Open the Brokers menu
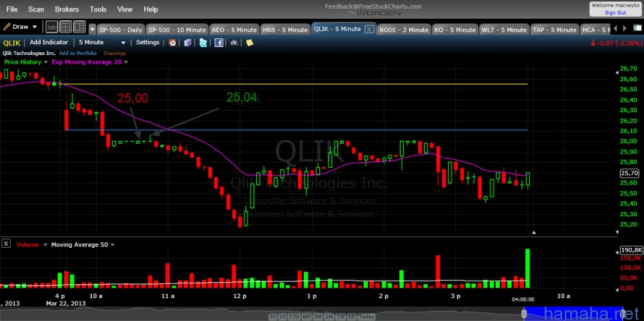This screenshot has height=321, width=644. tap(68, 9)
